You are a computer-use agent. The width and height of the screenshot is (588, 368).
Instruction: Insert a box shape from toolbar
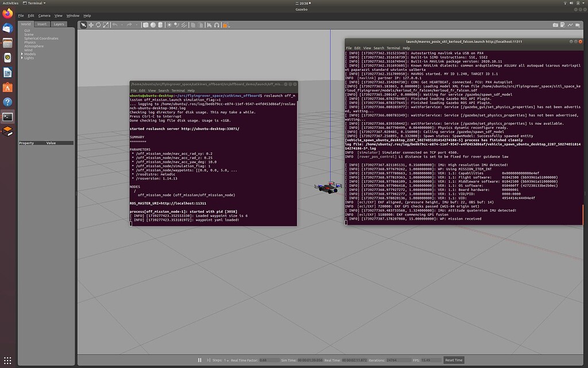[x=145, y=25]
